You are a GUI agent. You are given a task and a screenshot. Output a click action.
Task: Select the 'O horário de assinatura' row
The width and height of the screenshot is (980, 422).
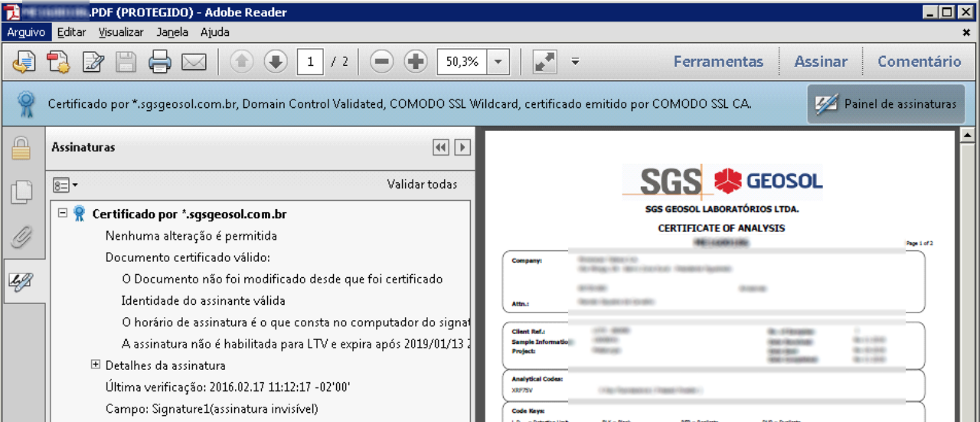click(296, 322)
